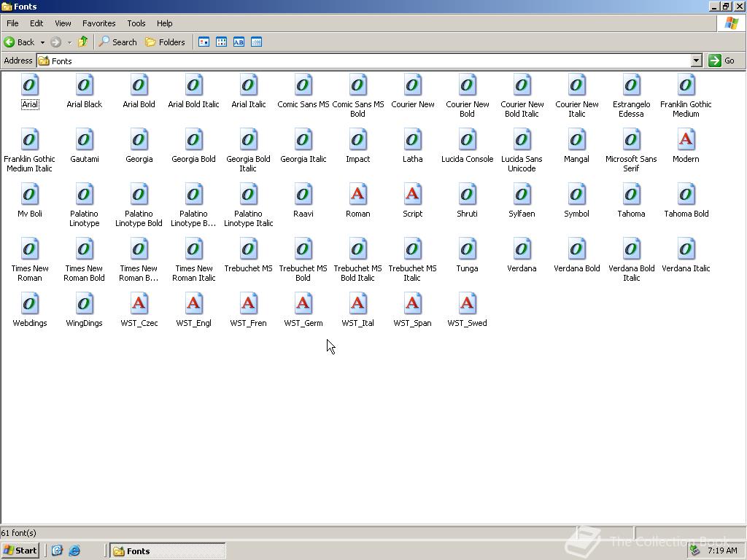Open the Edit menu
Viewport: 747px width, 560px height.
click(x=36, y=23)
